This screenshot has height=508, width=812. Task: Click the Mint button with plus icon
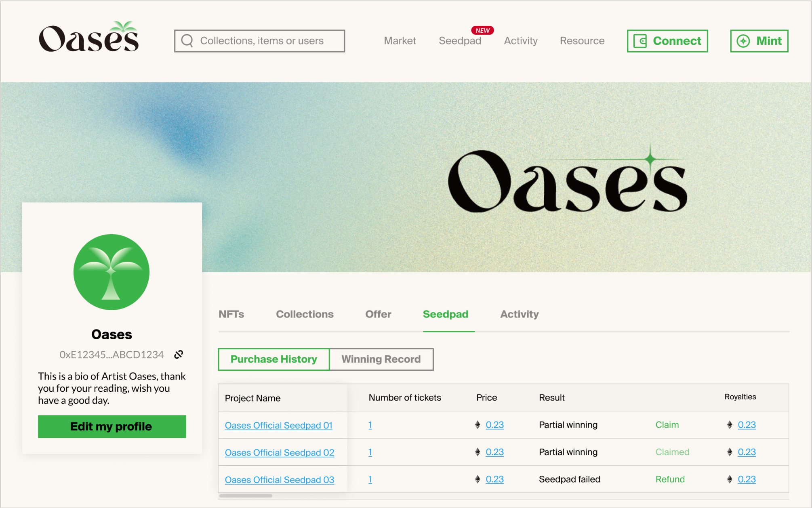point(759,41)
